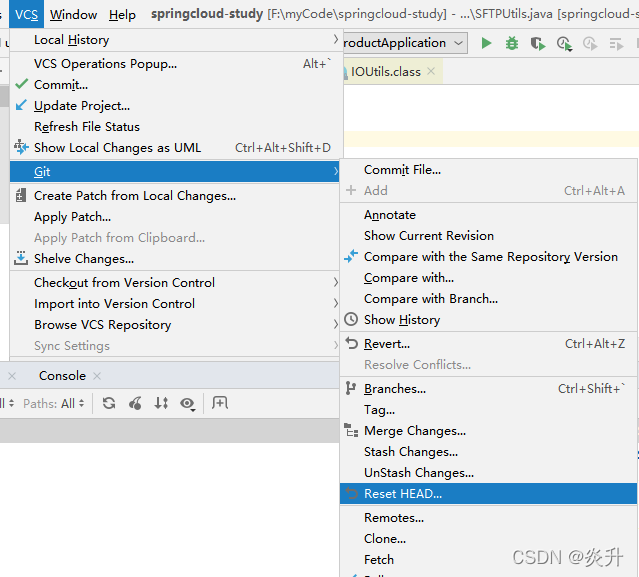The image size is (639, 577).
Task: Open Remotes in Git submenu
Action: point(488,518)
